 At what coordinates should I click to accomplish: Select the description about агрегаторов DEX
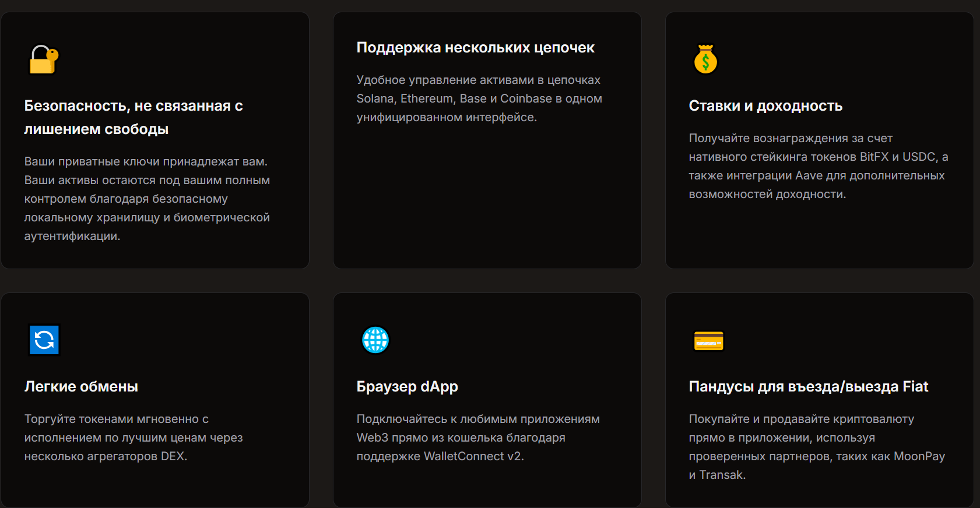pyautogui.click(x=134, y=438)
